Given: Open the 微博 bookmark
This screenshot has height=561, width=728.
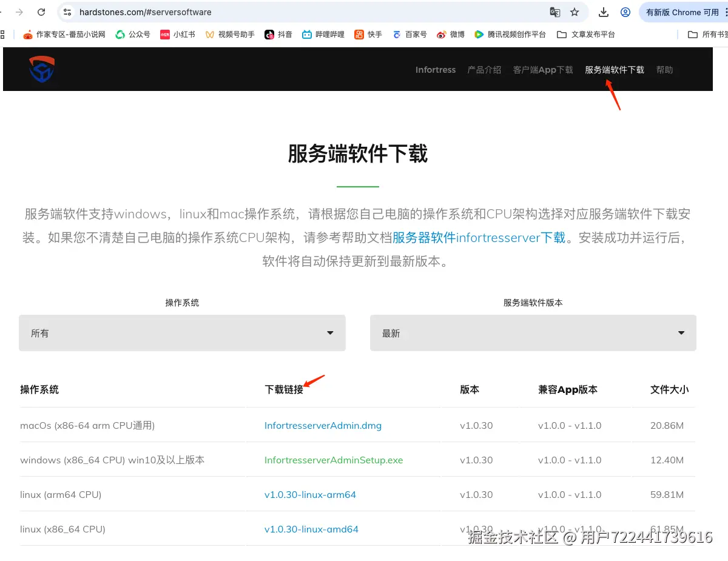Looking at the screenshot, I should 451,35.
